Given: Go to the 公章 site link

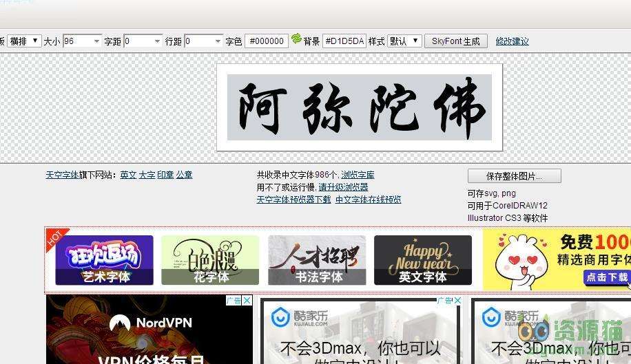Looking at the screenshot, I should tap(184, 175).
